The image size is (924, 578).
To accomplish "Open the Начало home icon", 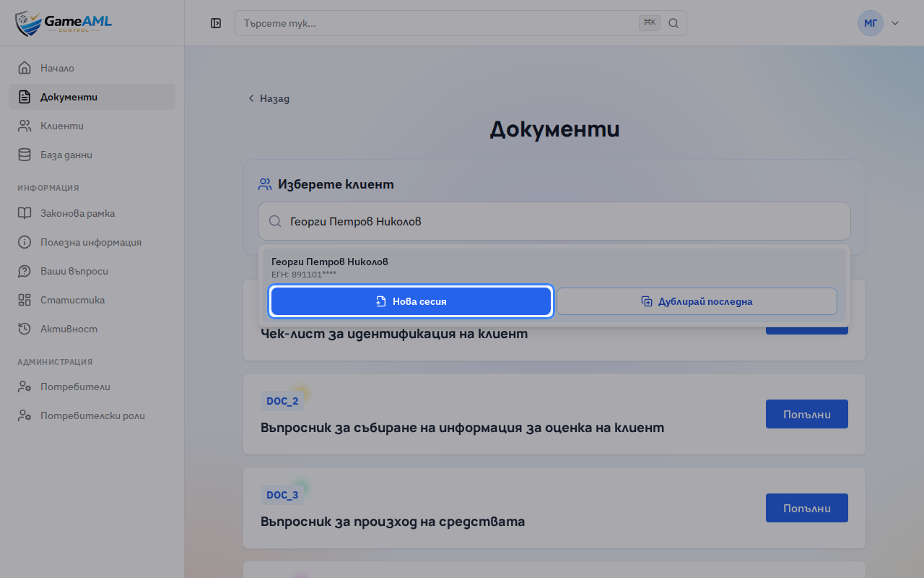I will click(x=25, y=68).
